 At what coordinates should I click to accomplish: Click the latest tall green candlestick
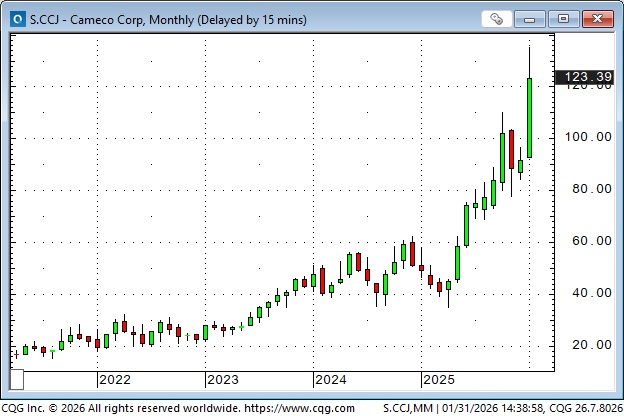[529, 117]
